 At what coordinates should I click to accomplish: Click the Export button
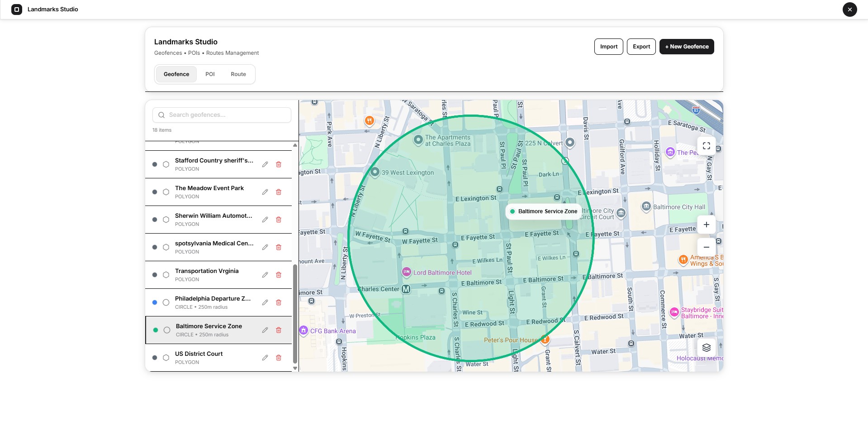pos(641,47)
